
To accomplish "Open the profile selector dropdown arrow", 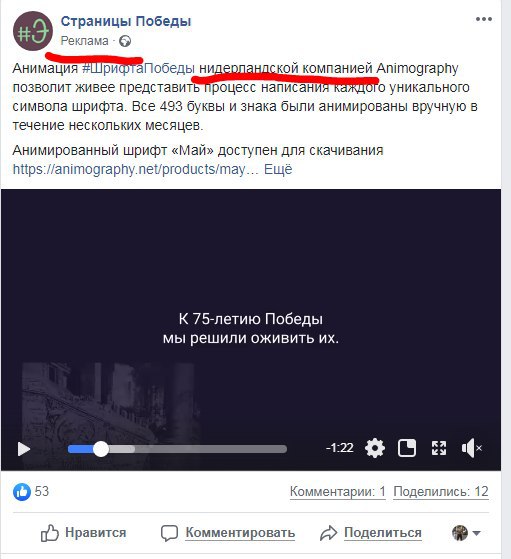I will click(476, 533).
